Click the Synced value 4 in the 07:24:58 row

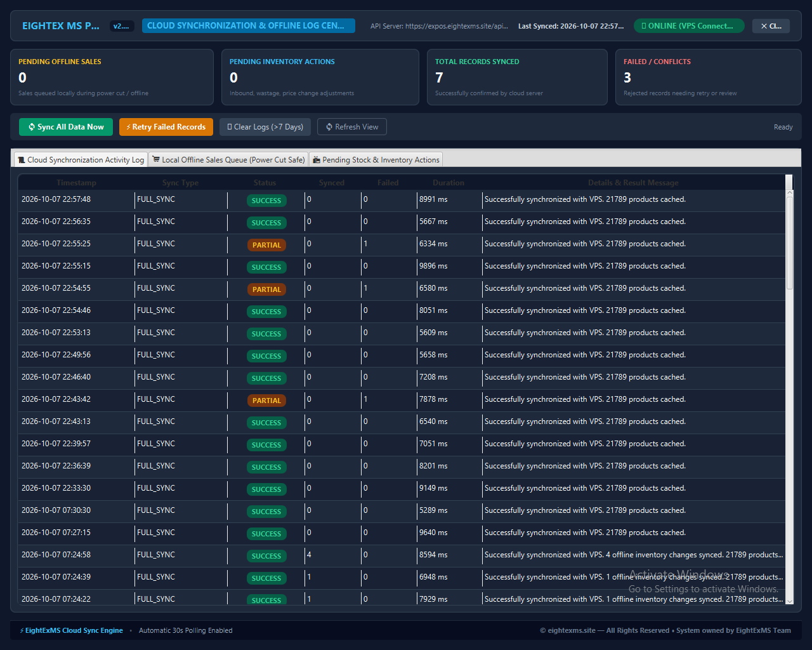[309, 555]
